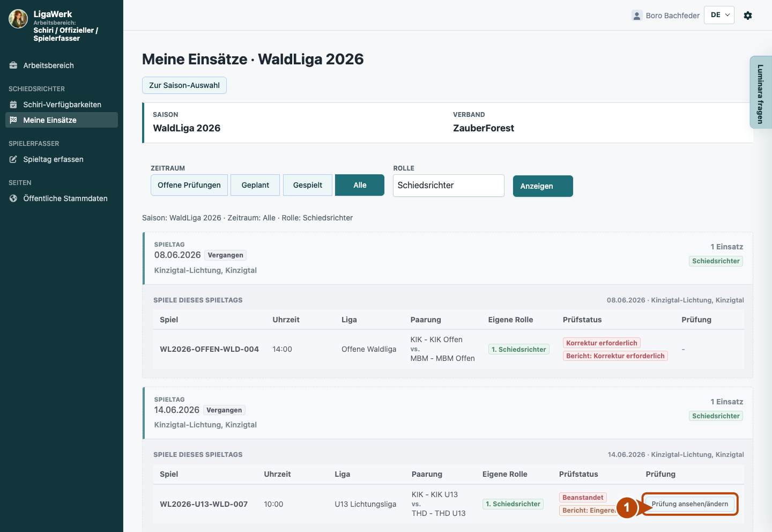Click the 14:00 time cell
This screenshot has height=532, width=772.
click(282, 349)
